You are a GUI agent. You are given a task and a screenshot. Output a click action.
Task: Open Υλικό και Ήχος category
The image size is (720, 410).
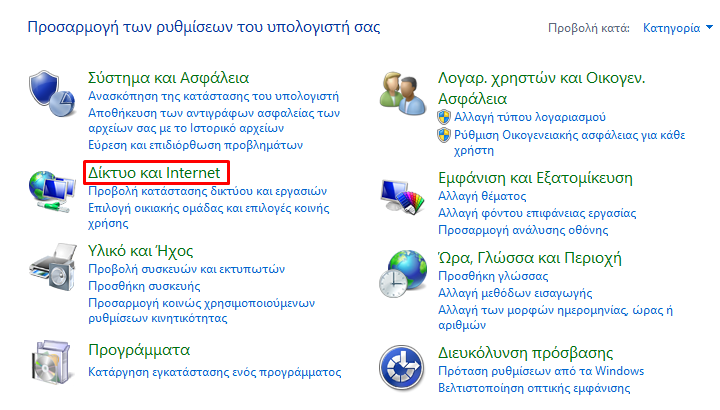click(141, 251)
